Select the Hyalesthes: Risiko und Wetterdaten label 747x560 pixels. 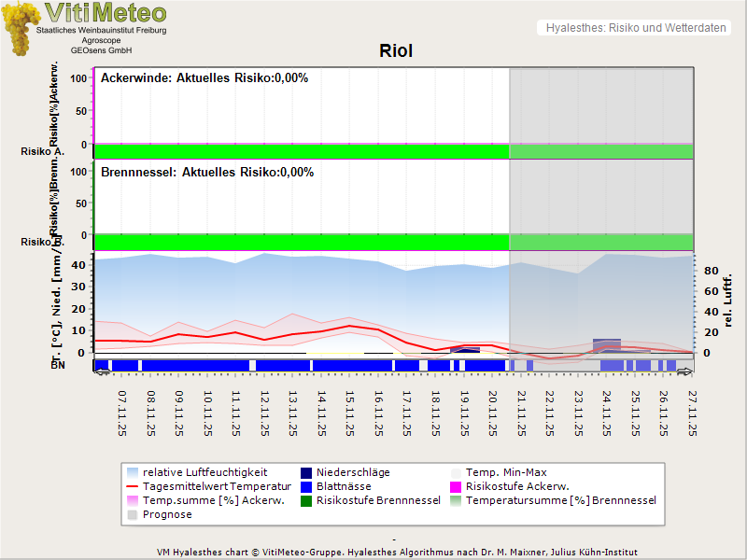click(x=635, y=28)
